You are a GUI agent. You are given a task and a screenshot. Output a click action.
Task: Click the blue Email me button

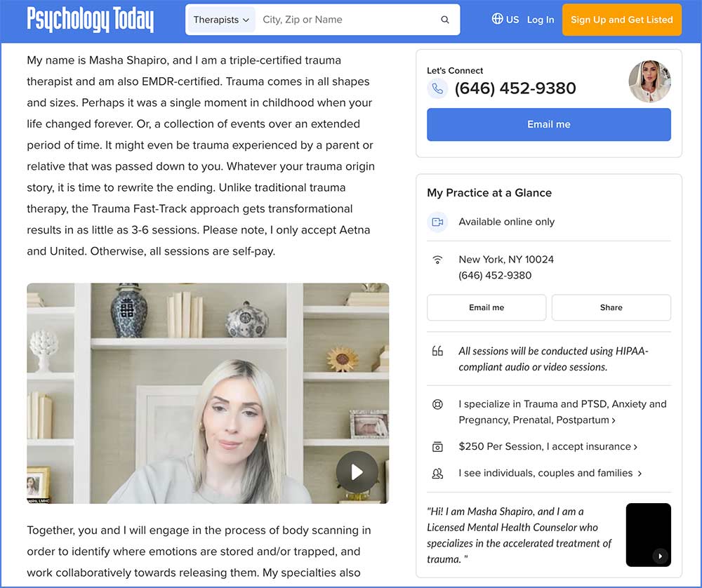click(x=548, y=124)
